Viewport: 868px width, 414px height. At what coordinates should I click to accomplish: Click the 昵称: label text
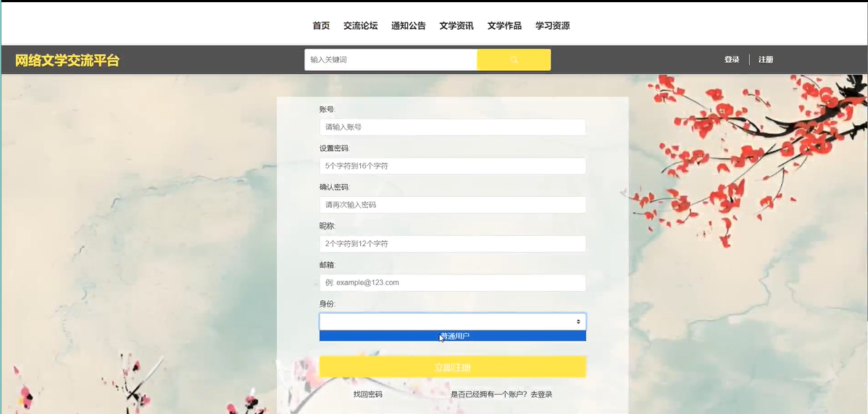pyautogui.click(x=327, y=226)
